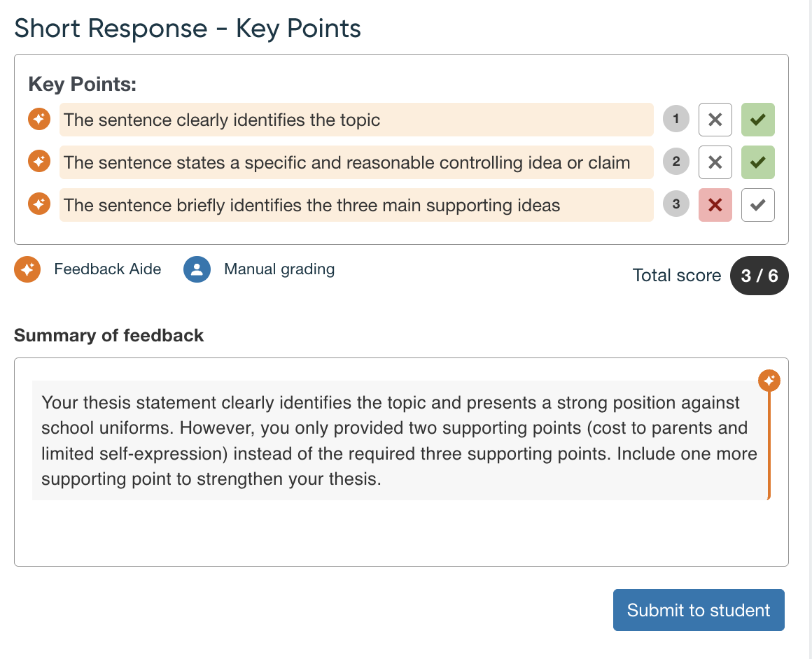
Task: Mark key point 2 as incorrect
Action: pyautogui.click(x=715, y=162)
